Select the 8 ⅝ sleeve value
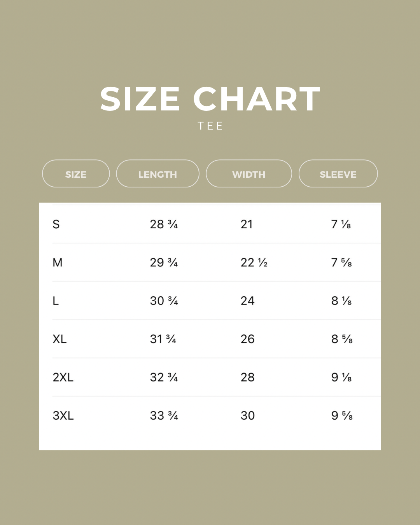Viewport: 420px width, 525px height. point(342,339)
